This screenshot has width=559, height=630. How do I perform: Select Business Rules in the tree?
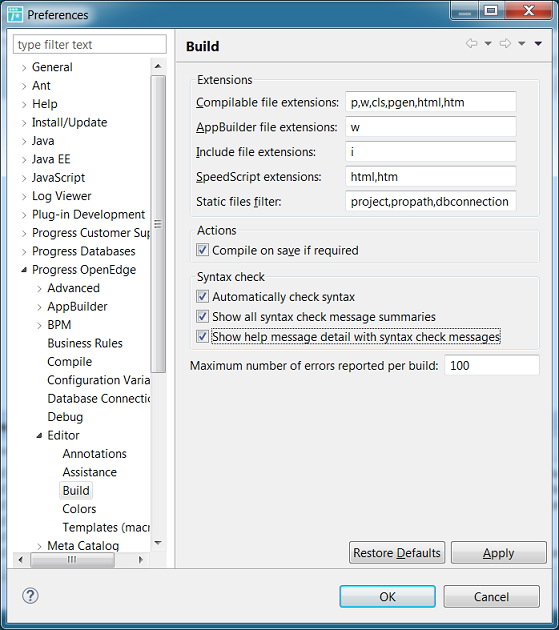[x=85, y=343]
